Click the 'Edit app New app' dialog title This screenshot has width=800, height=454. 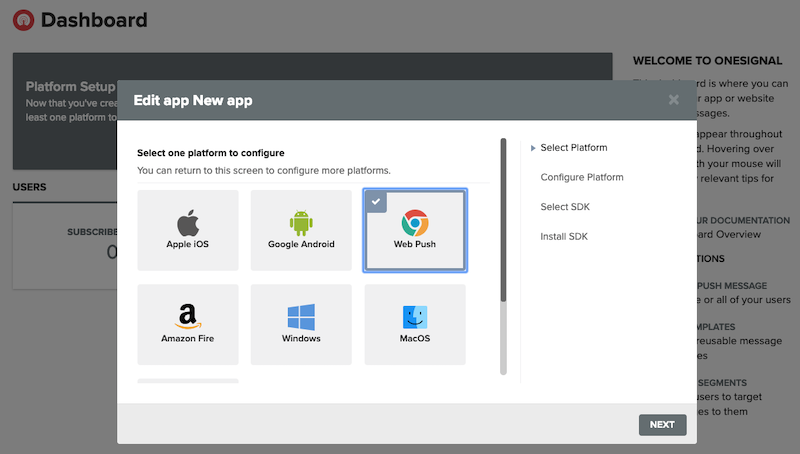pyautogui.click(x=193, y=100)
